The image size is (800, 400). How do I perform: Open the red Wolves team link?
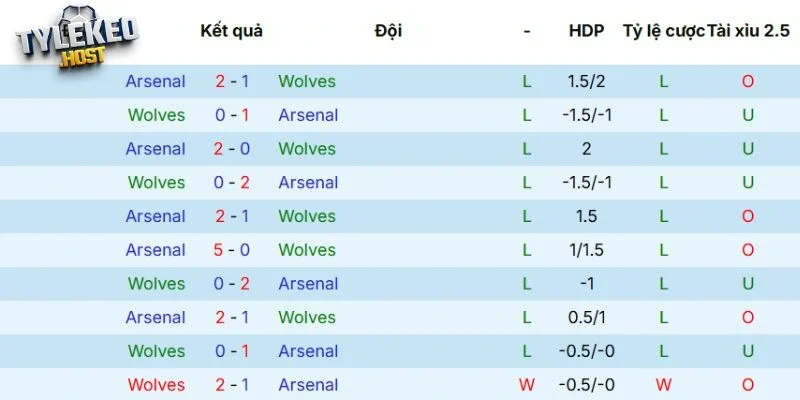click(x=157, y=385)
